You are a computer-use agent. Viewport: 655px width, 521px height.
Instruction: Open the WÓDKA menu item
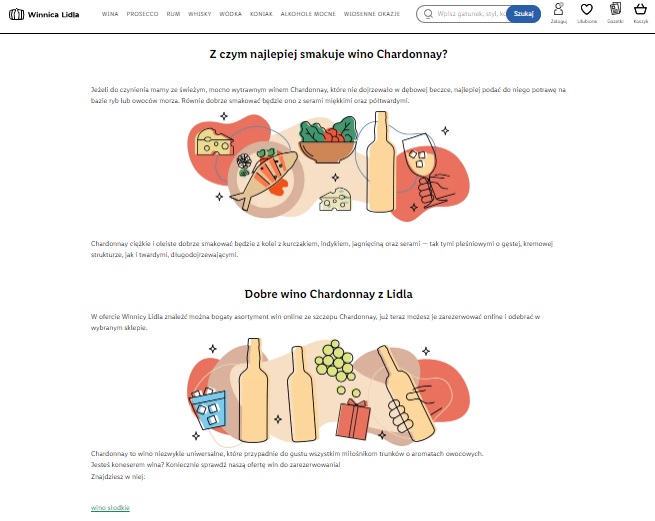(x=231, y=14)
